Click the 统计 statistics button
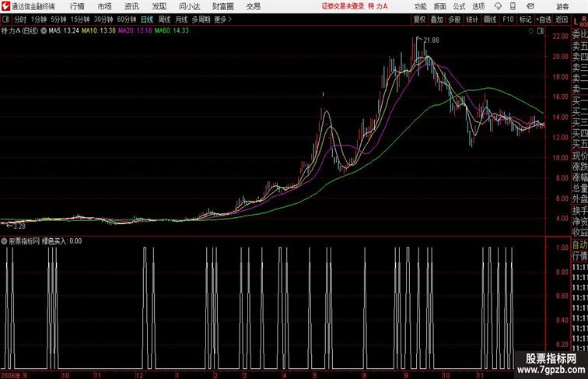Image resolution: width=588 pixels, height=379 pixels. (472, 19)
